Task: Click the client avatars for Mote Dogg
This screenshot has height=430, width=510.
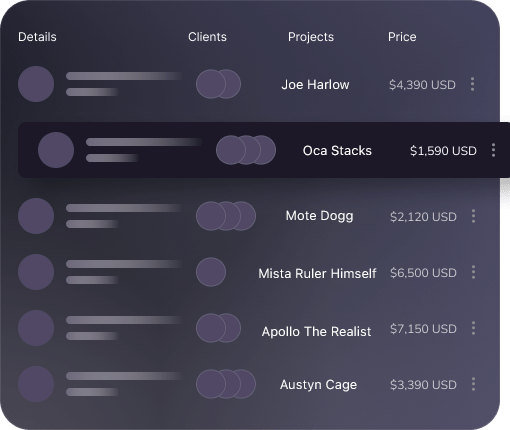Action: coord(226,216)
